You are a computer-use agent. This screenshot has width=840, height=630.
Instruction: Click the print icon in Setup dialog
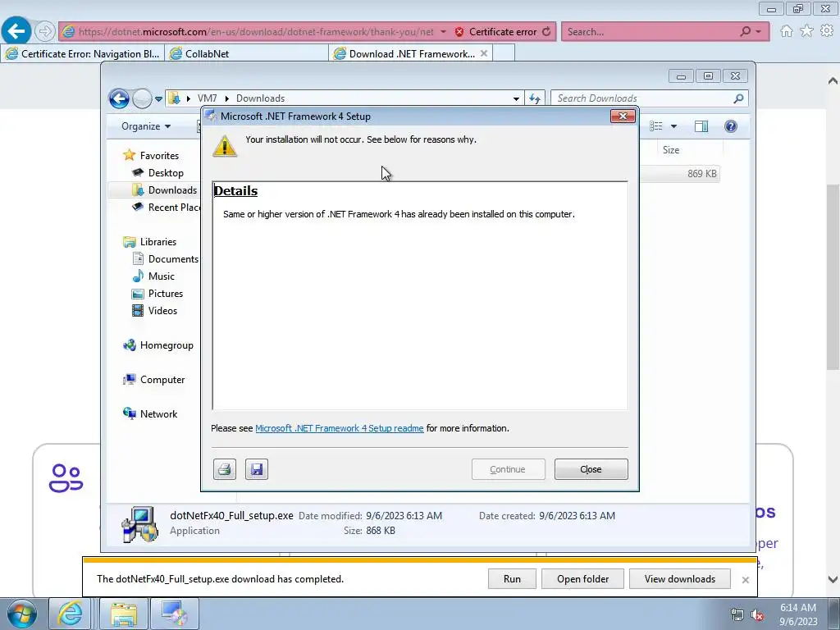[x=225, y=469]
